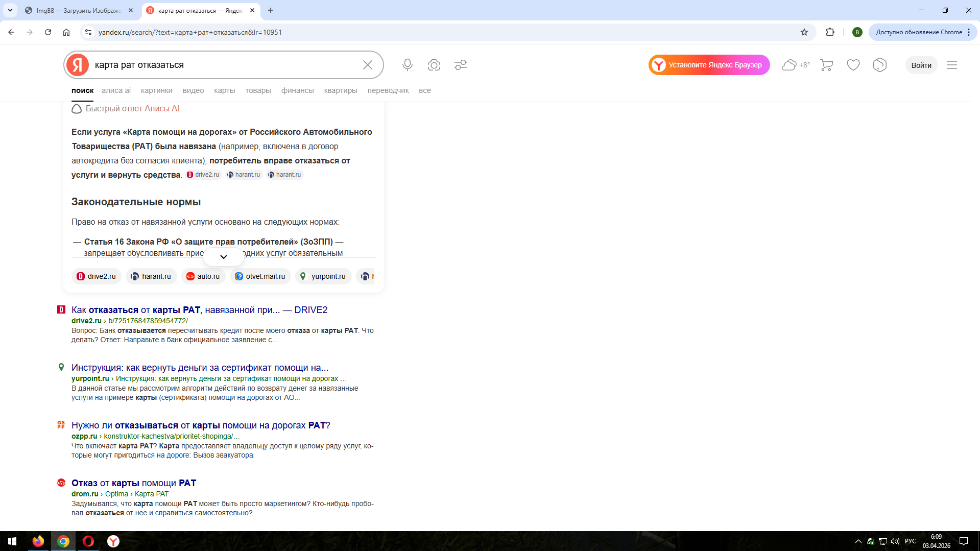980x551 pixels.
Task: Select the товары search tab
Action: click(258, 90)
